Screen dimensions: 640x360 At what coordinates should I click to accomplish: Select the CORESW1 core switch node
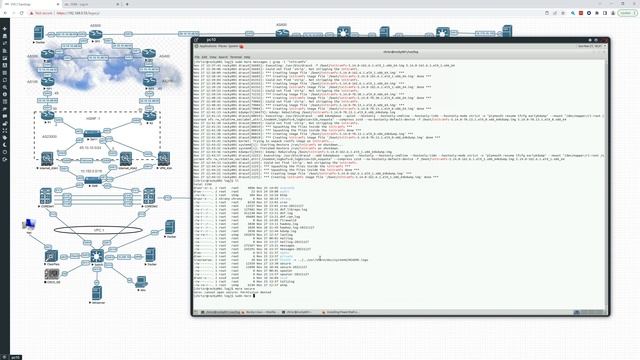tap(46, 196)
